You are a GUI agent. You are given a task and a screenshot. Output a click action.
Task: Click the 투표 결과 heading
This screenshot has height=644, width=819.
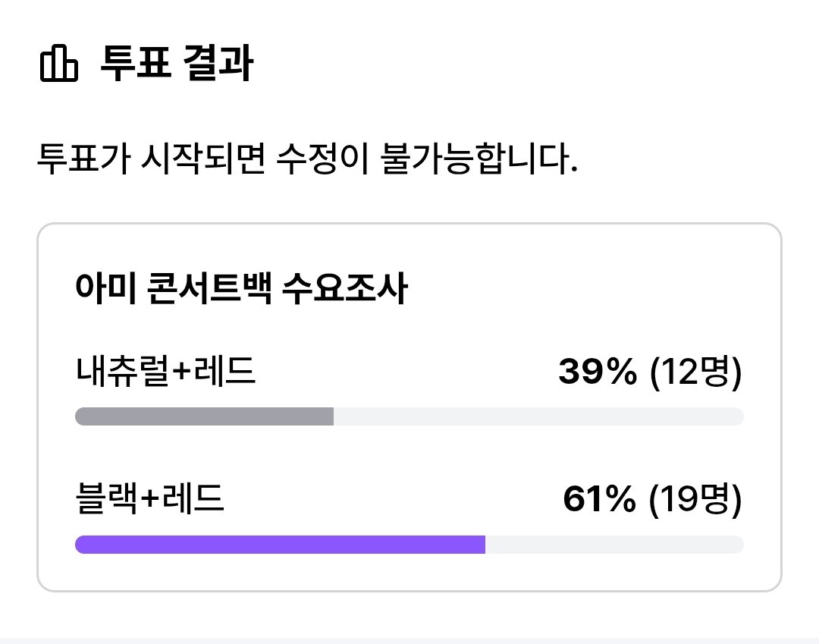177,63
